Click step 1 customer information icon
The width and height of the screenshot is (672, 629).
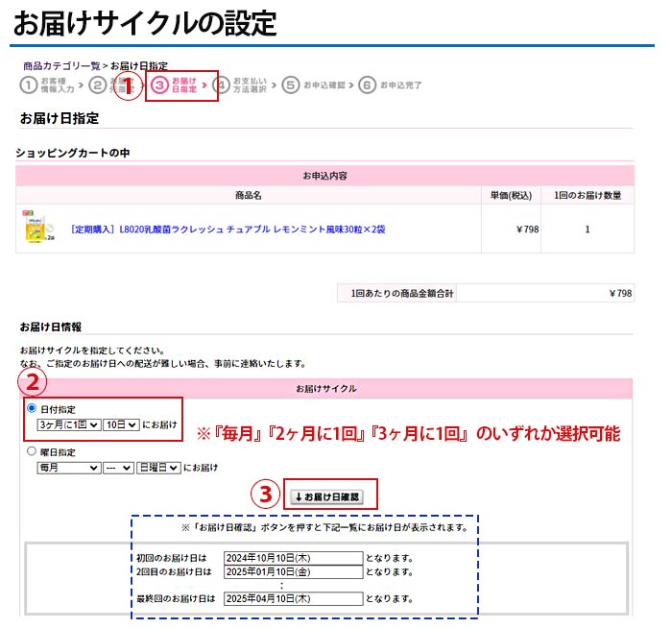(29, 85)
